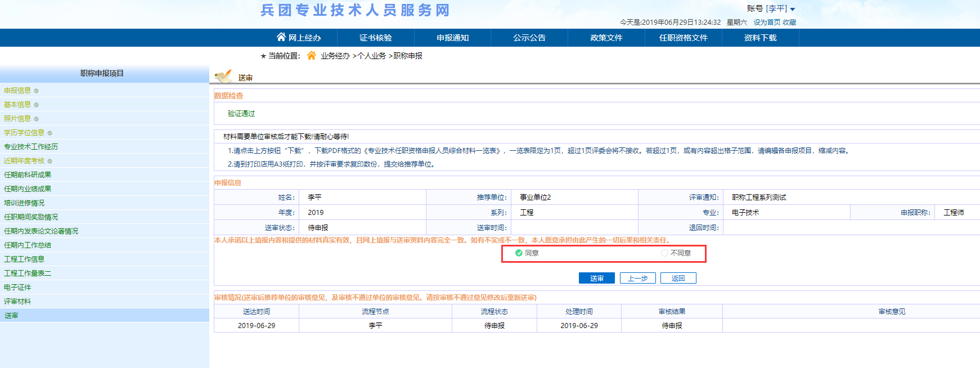This screenshot has height=368, width=980.
Task: Select the 不同意 radio option
Action: (x=664, y=253)
